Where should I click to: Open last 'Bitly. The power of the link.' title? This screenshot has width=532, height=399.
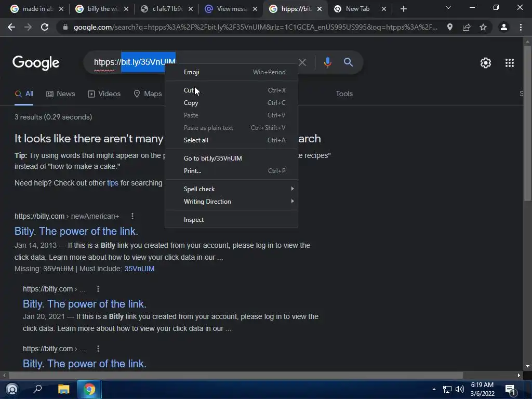85,363
